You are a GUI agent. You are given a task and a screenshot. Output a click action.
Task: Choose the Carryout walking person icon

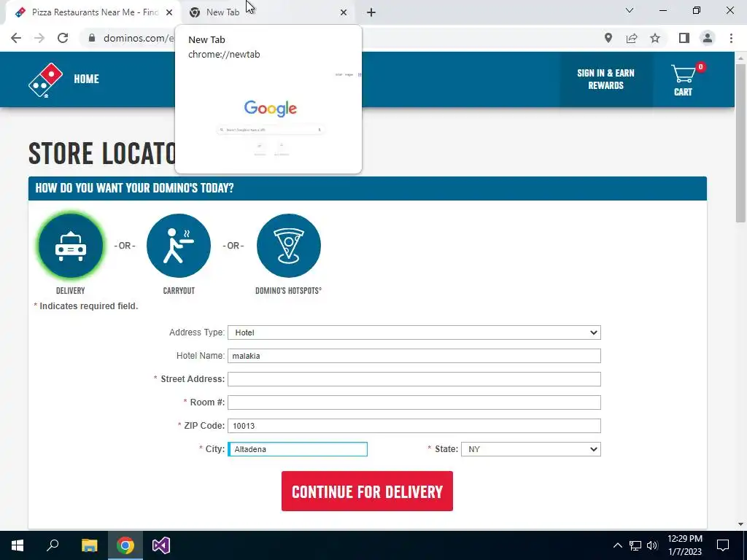[x=179, y=246]
